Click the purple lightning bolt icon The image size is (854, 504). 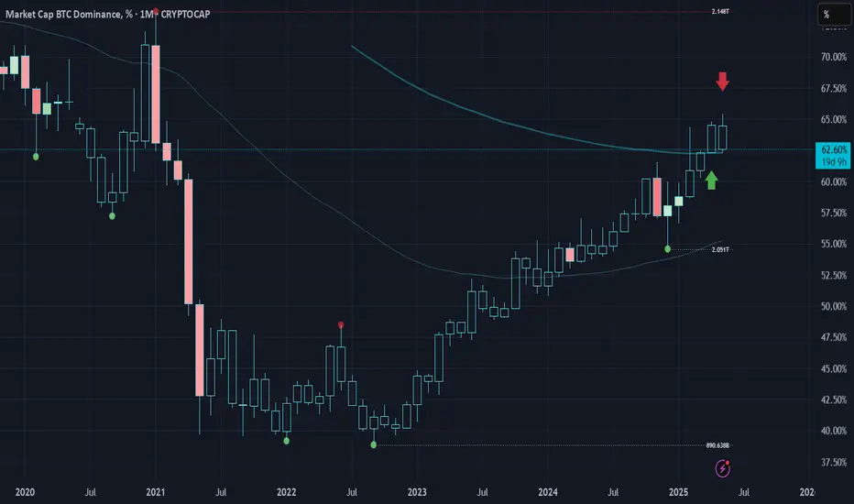point(722,468)
